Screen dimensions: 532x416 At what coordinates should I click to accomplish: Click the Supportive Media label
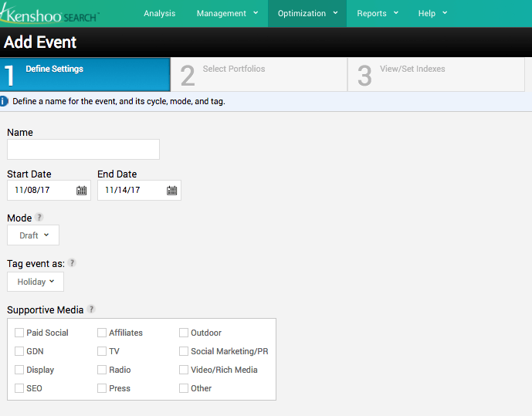[45, 310]
